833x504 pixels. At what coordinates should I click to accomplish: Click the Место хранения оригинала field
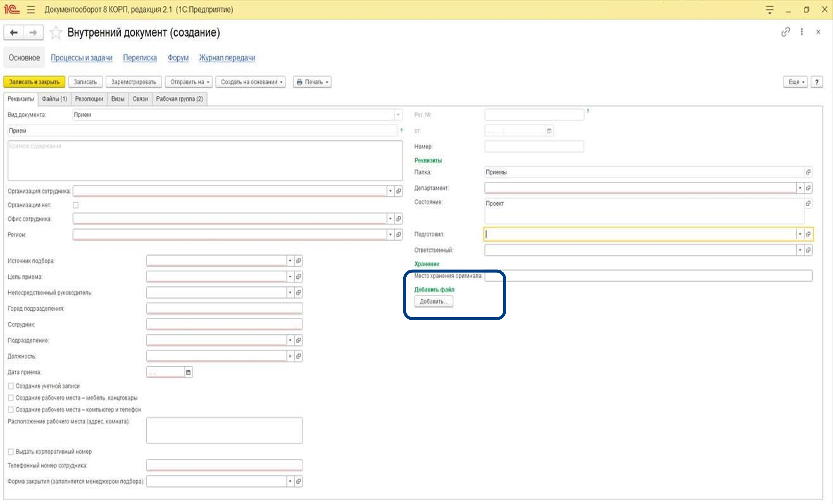[x=648, y=276]
